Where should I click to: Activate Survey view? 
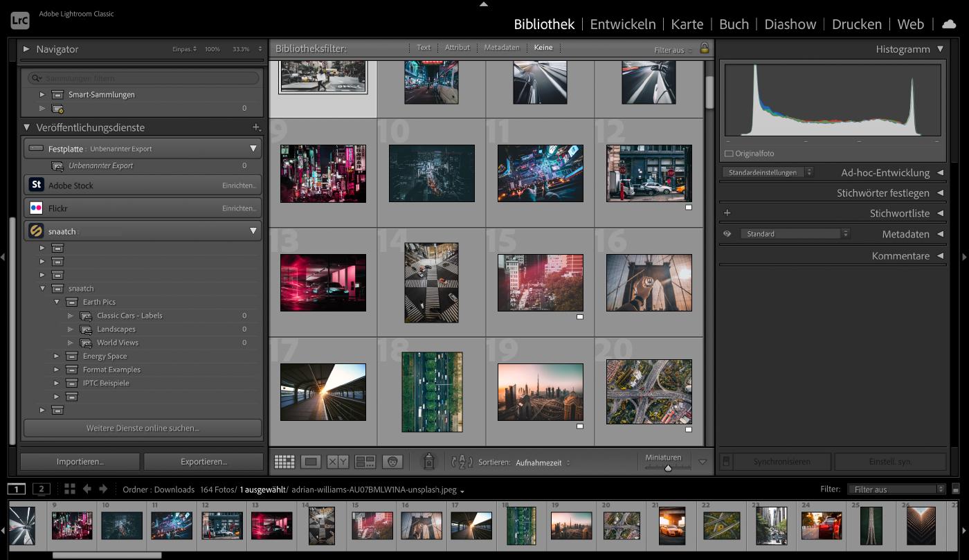pos(365,461)
